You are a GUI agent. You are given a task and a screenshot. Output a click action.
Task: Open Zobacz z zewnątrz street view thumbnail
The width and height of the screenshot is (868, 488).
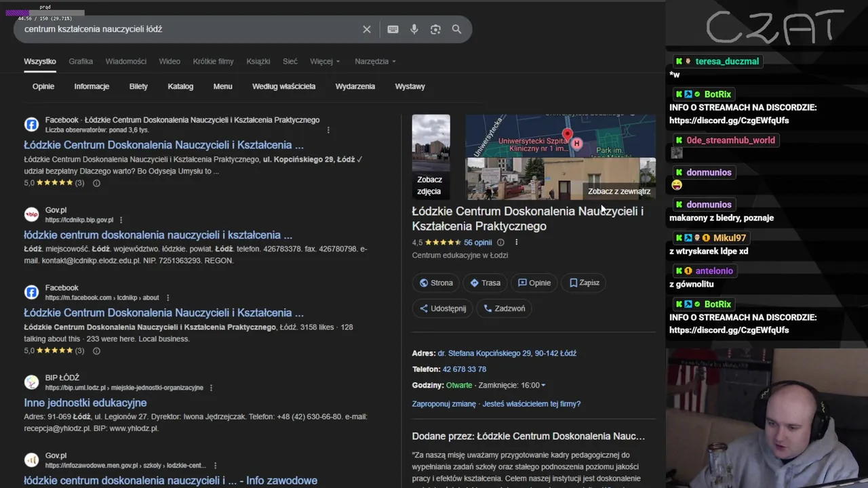[561, 179]
